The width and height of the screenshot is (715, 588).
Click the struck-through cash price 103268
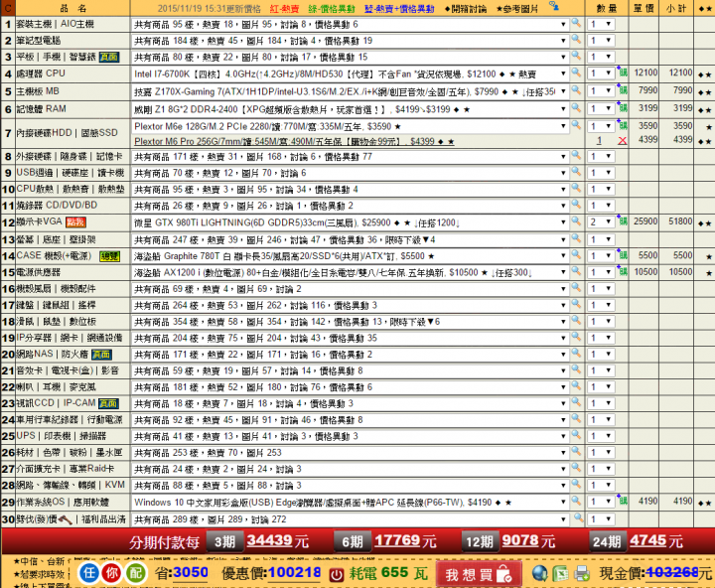[672, 572]
